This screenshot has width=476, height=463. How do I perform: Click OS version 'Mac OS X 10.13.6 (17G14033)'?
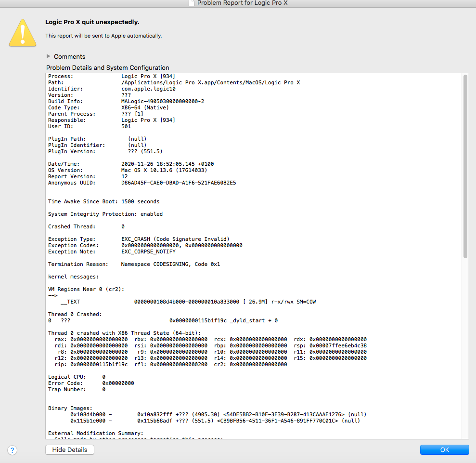pos(164,170)
